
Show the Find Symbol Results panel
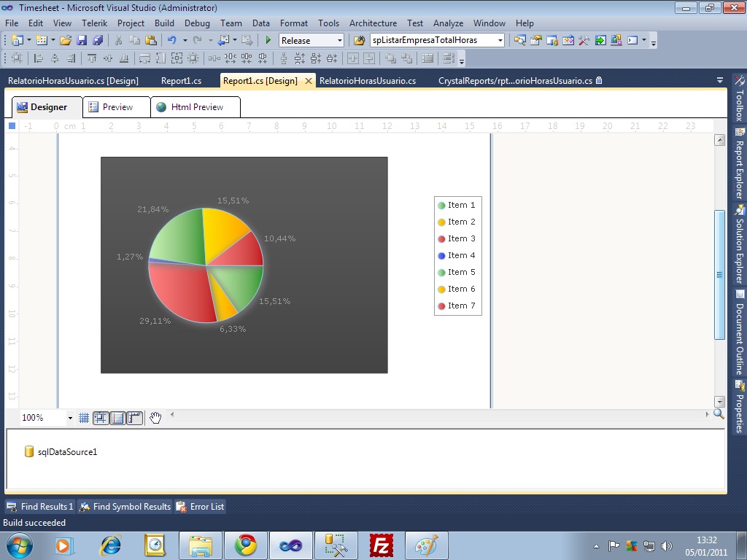[125, 507]
